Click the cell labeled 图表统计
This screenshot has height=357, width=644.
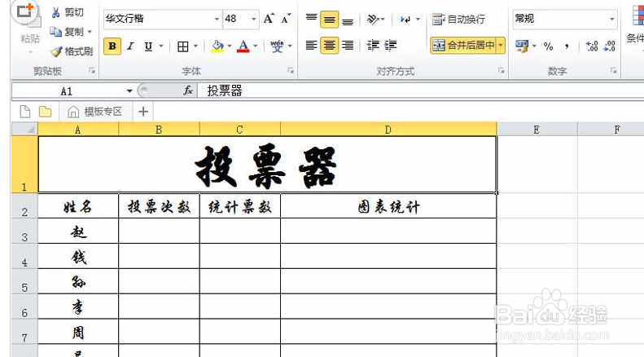[x=388, y=206]
